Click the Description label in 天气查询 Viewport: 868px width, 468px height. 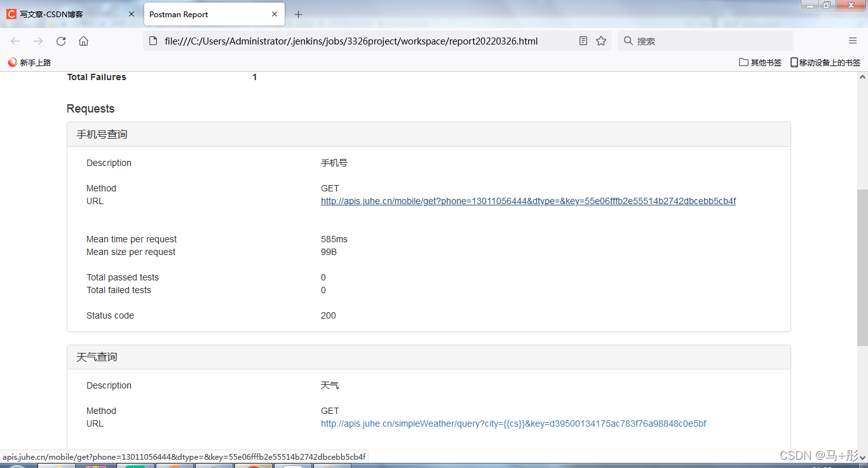109,385
